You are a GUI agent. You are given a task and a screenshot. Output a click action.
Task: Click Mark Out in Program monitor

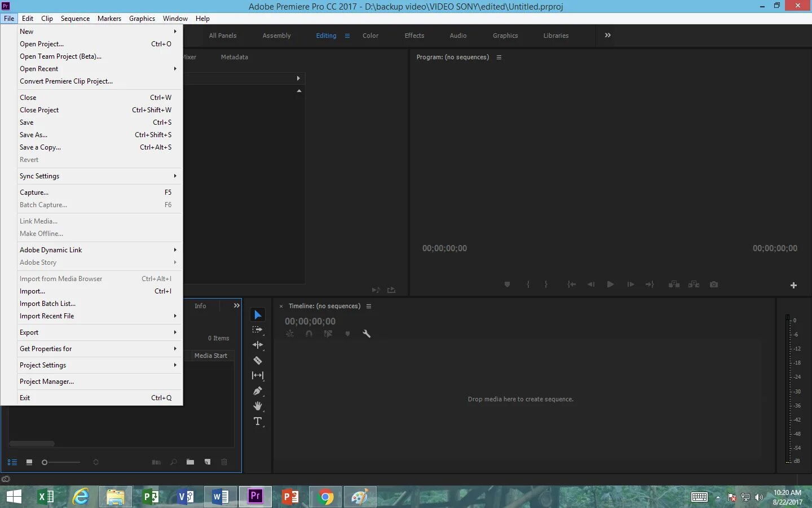click(546, 284)
